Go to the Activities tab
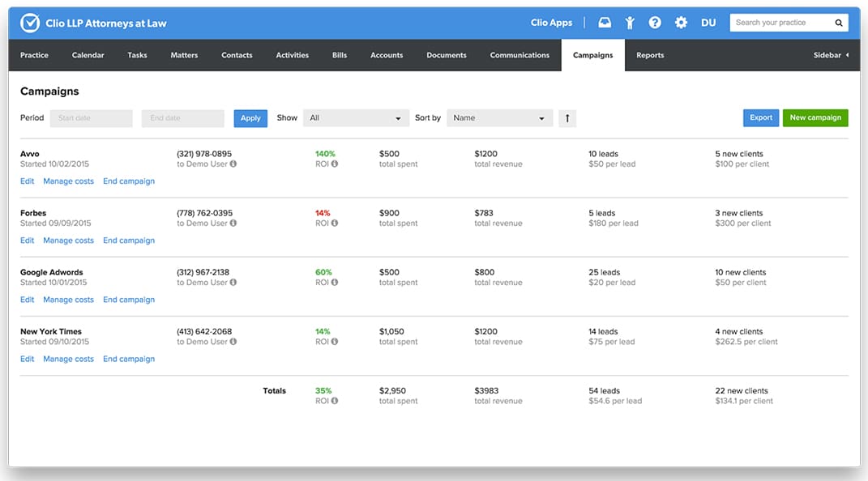This screenshot has height=481, width=868. pos(293,55)
